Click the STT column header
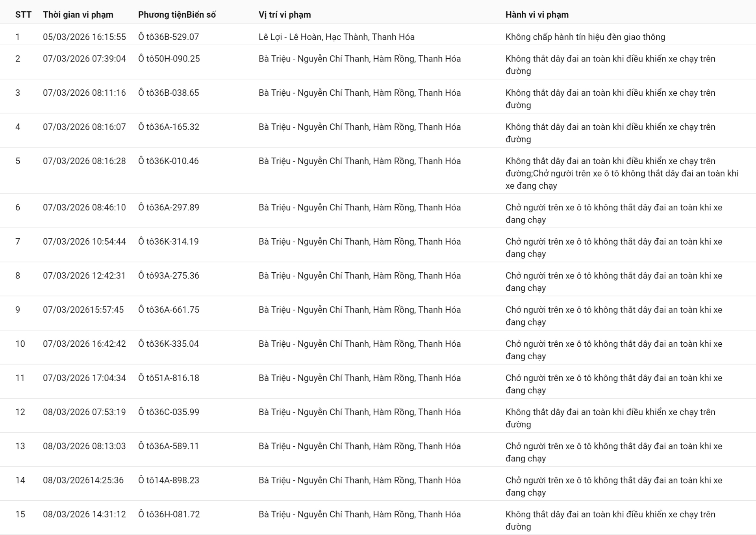 pos(23,15)
